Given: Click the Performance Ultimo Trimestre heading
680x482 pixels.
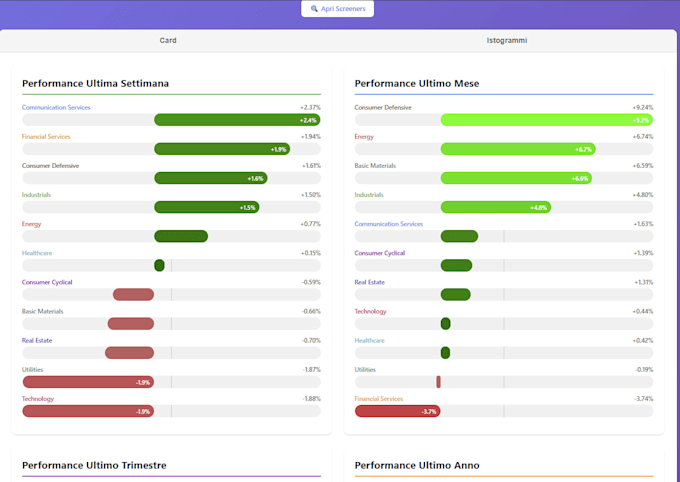Looking at the screenshot, I should click(94, 465).
